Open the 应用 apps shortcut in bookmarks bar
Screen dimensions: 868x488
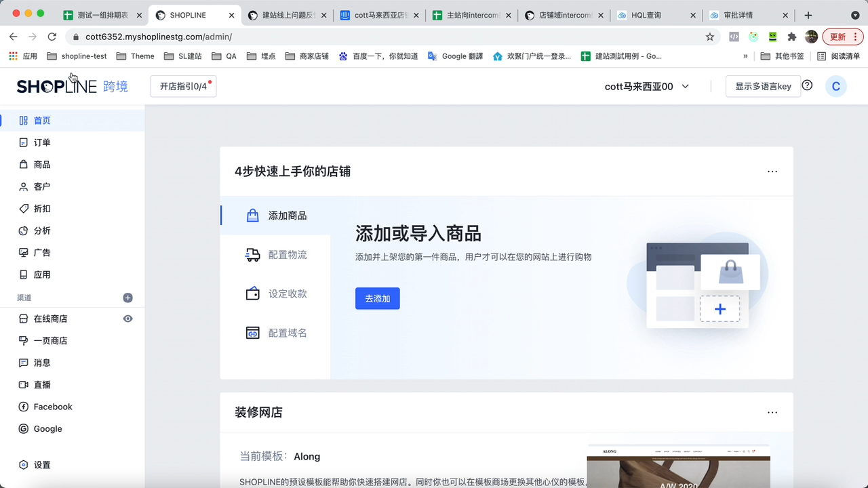tap(23, 56)
